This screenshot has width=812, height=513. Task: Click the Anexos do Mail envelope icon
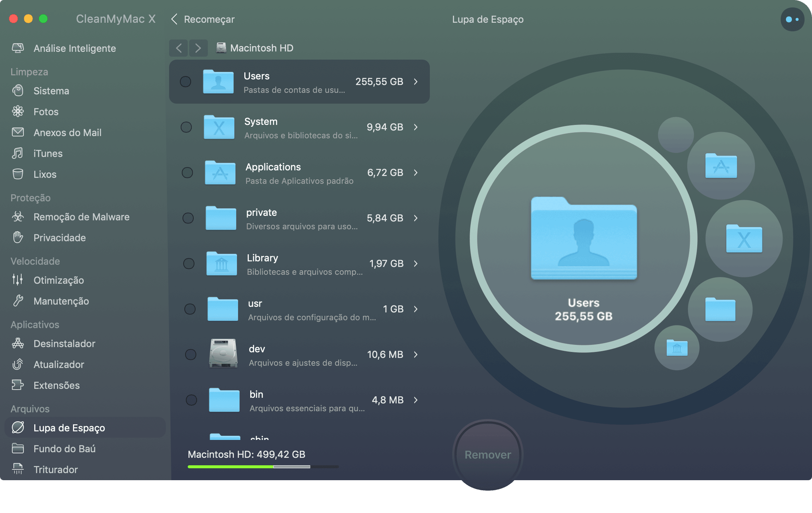coord(18,132)
